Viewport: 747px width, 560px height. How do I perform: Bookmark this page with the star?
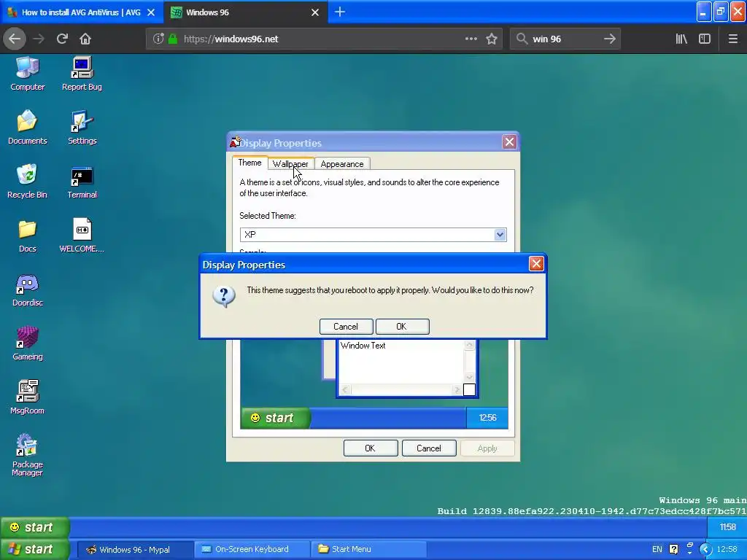492,39
